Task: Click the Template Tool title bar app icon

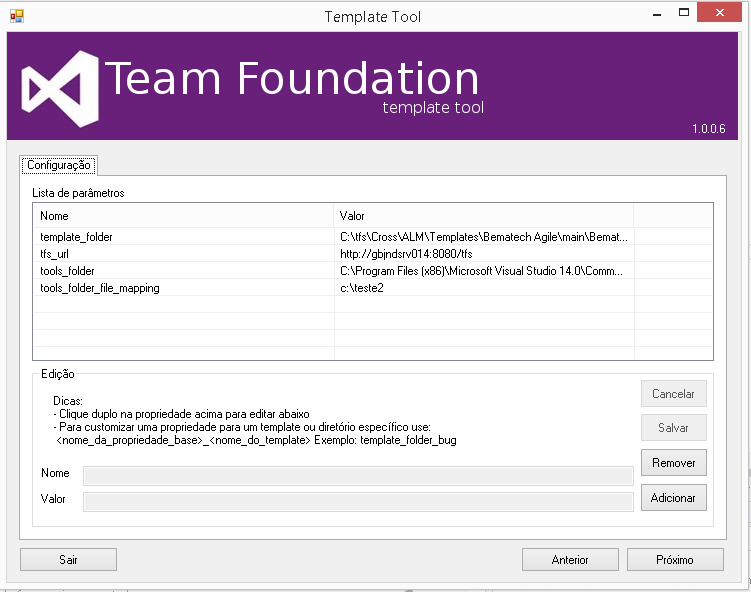Action: click(17, 16)
